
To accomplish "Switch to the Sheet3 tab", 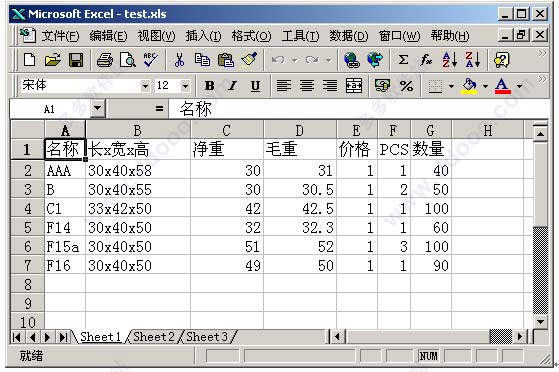I will point(207,337).
